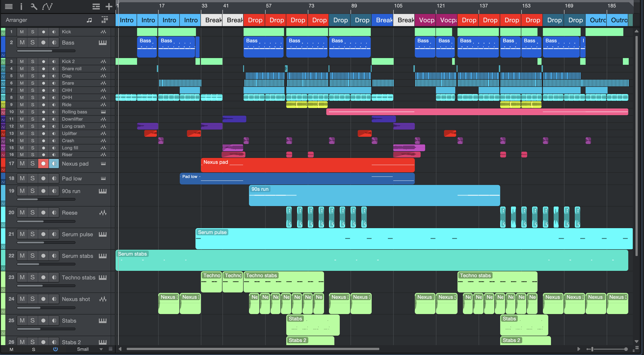Click the wrench options icon
The height and width of the screenshot is (355, 644).
click(34, 7)
